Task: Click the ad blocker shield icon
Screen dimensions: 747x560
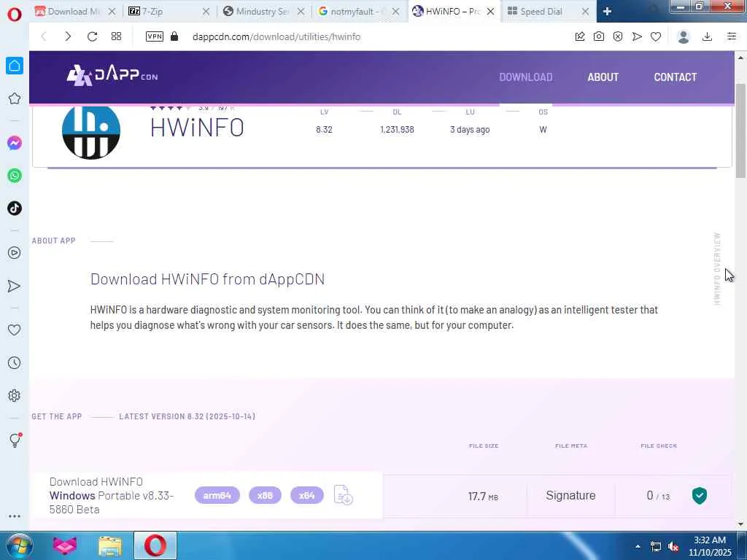Action: pos(618,36)
